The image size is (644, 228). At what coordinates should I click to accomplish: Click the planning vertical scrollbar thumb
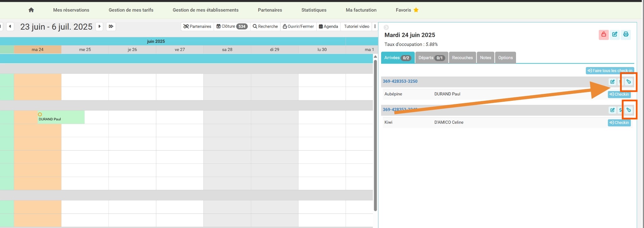click(x=375, y=135)
